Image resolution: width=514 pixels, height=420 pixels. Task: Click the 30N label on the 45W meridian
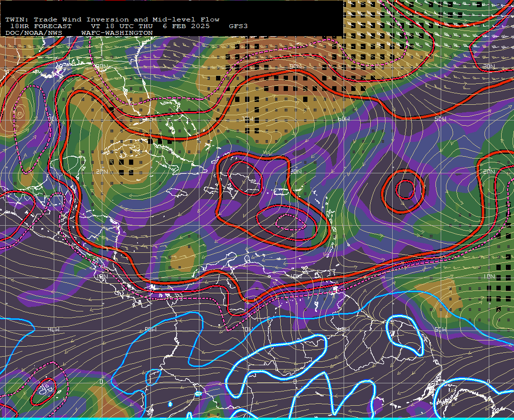pos(489,66)
